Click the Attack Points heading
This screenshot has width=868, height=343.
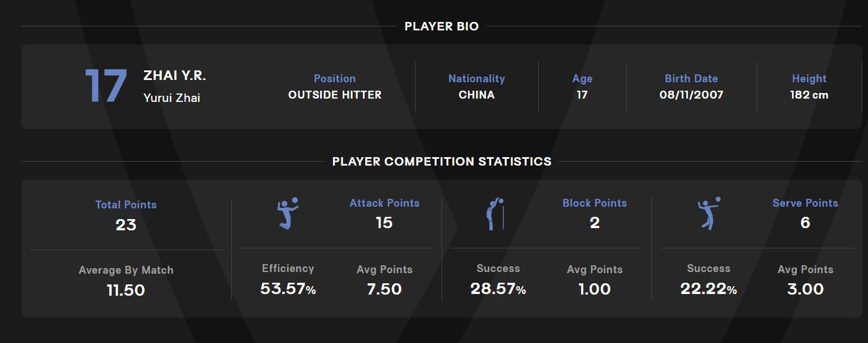(x=384, y=203)
